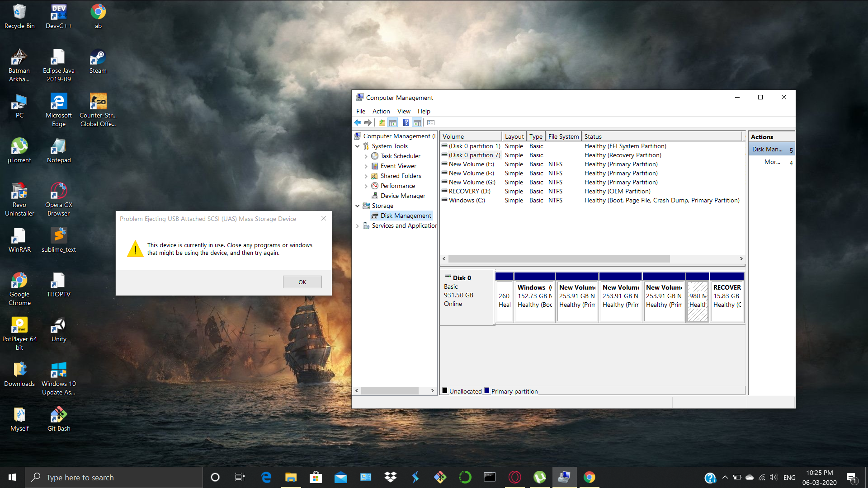
Task: Click the Task Scheduler icon
Action: 375,155
